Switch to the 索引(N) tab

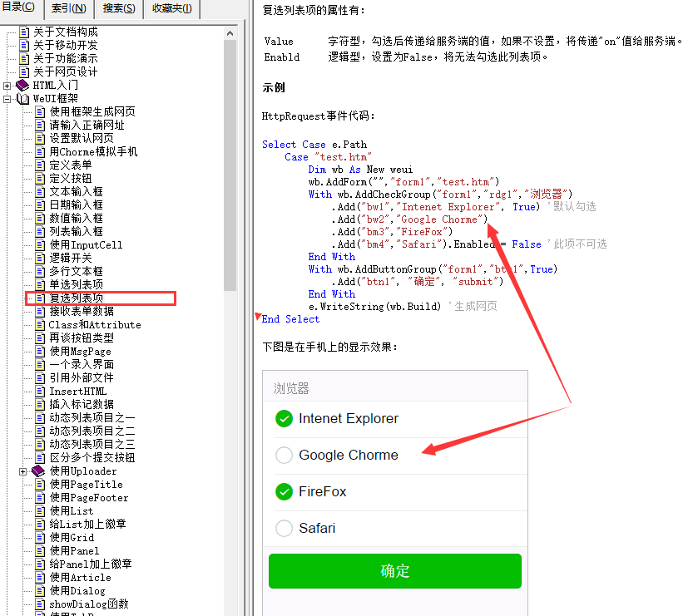click(68, 9)
